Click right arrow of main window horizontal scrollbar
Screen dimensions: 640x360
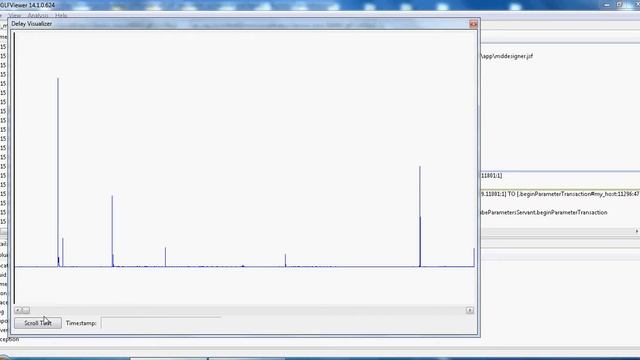pos(636,231)
